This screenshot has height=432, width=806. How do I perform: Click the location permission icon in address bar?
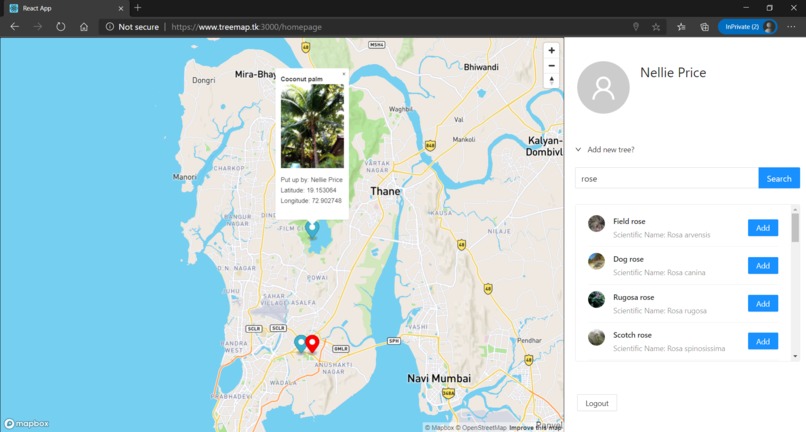636,27
